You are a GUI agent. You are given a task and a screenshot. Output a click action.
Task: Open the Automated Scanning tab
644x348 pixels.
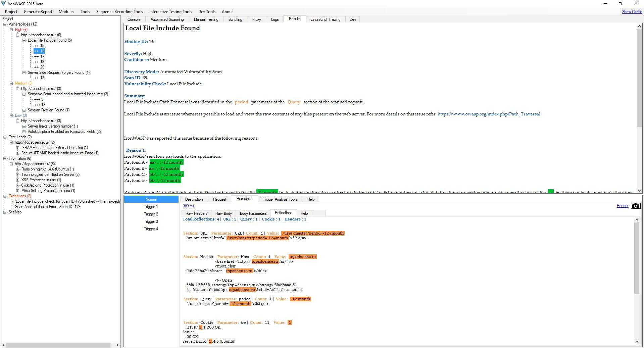[x=167, y=19]
